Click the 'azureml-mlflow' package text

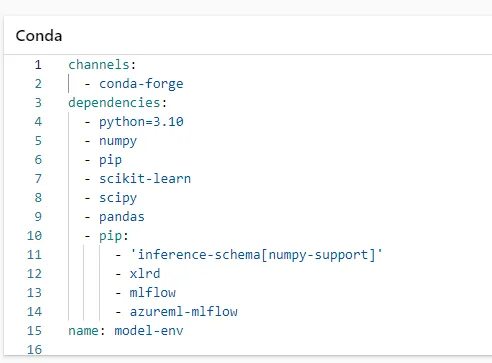[x=184, y=312]
